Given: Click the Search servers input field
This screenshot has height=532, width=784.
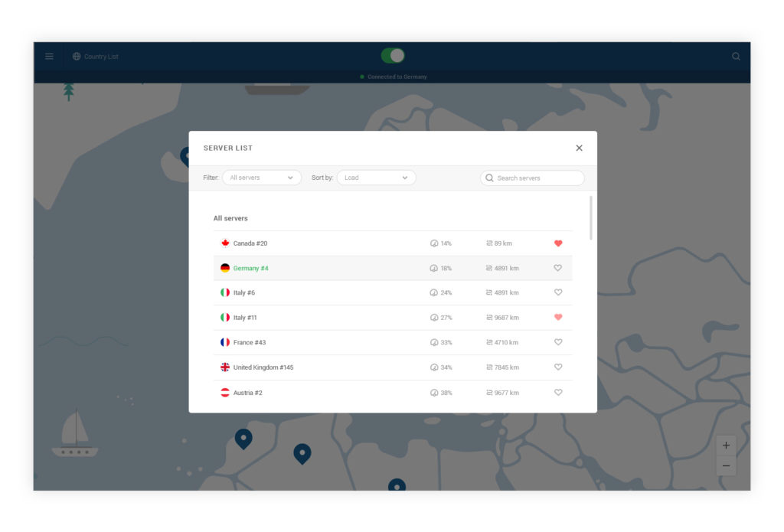Looking at the screenshot, I should coord(532,178).
